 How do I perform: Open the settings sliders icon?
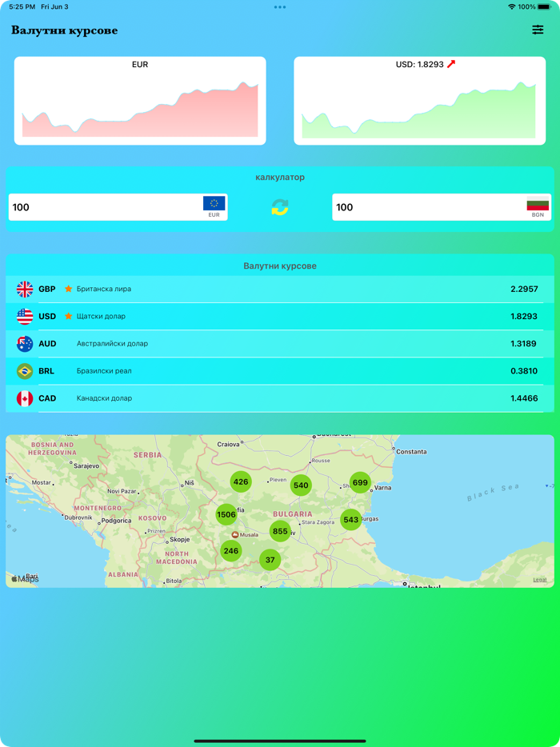click(538, 30)
